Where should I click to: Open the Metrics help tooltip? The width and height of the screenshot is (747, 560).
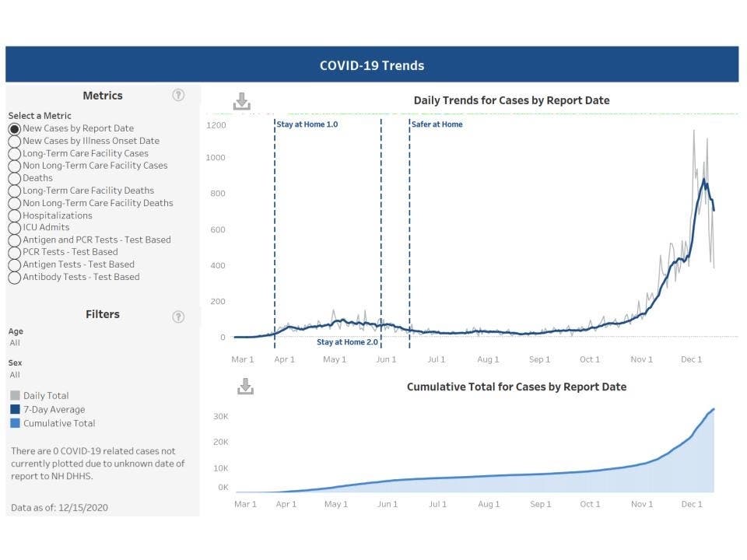point(178,95)
